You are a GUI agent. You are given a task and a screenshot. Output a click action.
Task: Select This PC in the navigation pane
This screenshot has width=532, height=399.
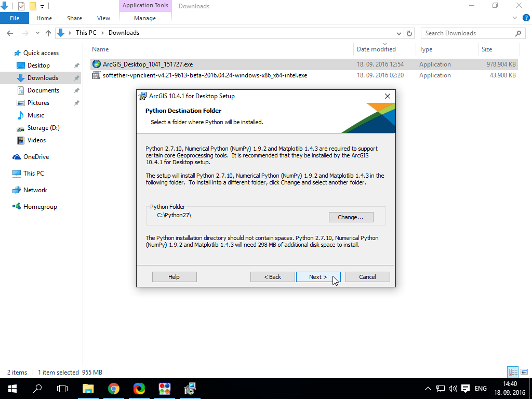[34, 174]
